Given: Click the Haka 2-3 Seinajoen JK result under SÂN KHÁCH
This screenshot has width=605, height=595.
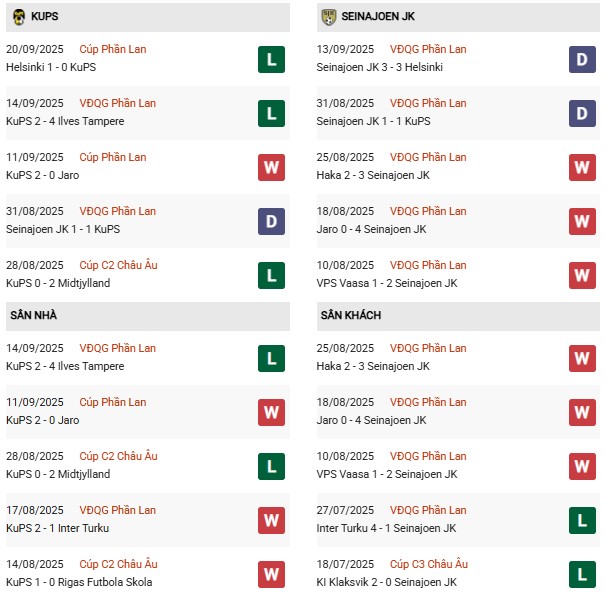Looking at the screenshot, I should [x=373, y=366].
